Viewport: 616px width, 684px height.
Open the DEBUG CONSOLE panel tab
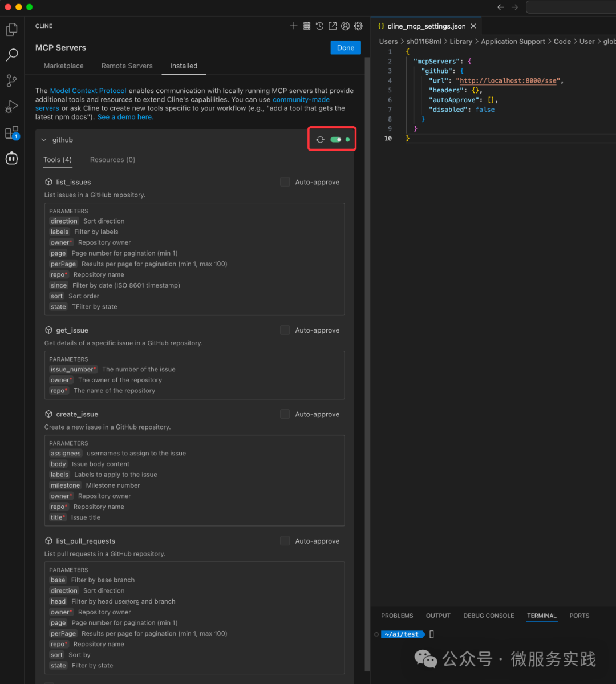point(489,616)
